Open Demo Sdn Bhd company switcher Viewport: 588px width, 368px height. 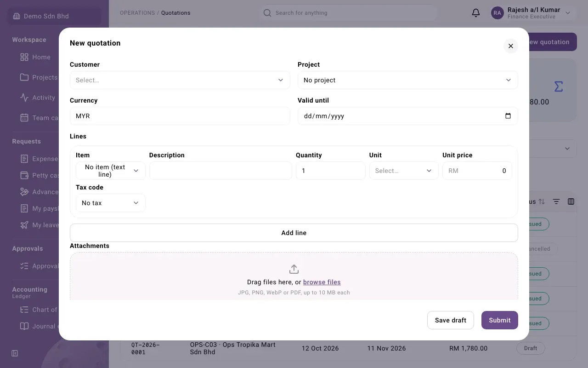pyautogui.click(x=54, y=16)
